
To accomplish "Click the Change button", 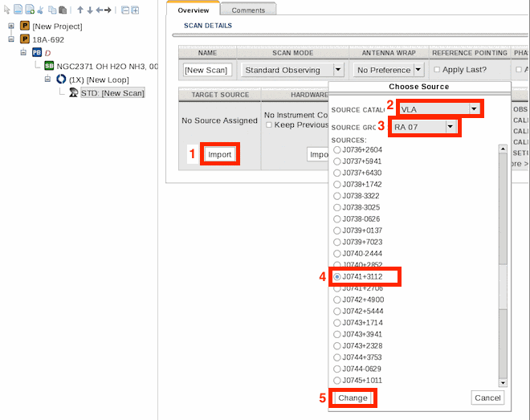I will point(353,398).
